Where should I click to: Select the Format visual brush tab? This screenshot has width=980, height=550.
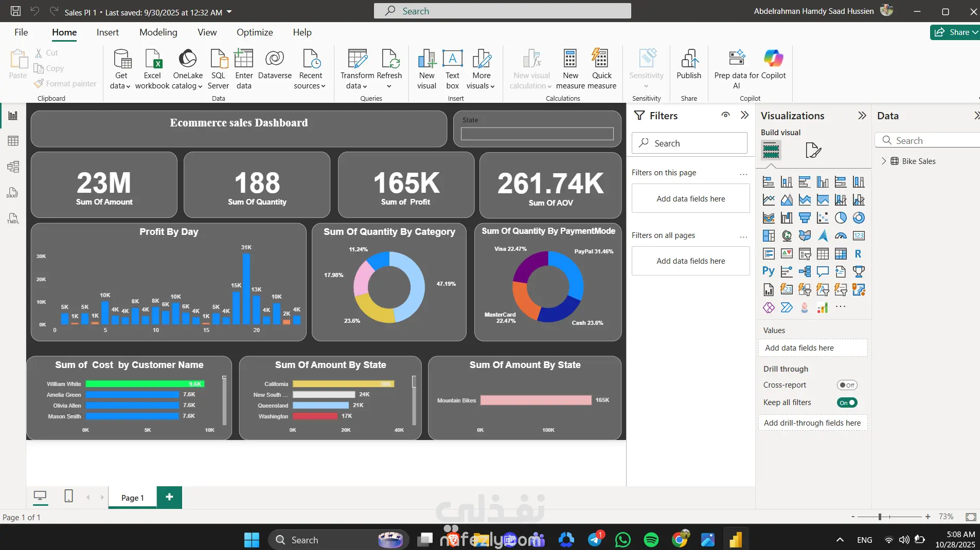813,150
